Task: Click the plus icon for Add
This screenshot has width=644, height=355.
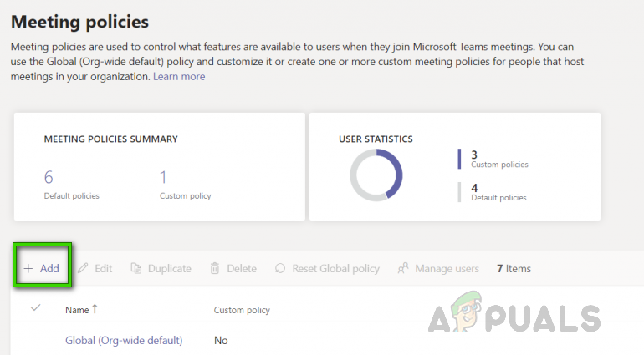Action: [x=28, y=268]
